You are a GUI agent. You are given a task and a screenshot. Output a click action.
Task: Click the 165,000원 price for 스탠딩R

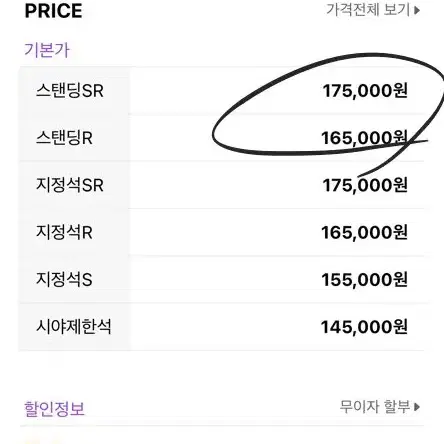[x=364, y=138]
